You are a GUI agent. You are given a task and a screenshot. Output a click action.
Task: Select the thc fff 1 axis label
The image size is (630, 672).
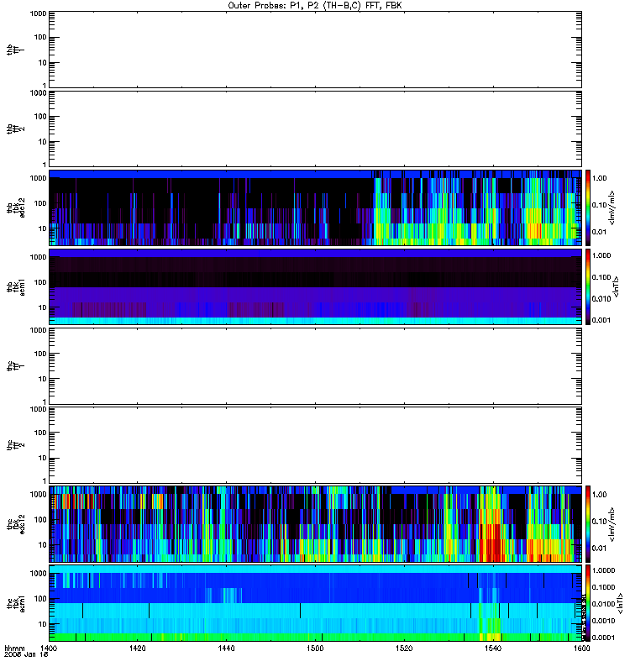pyautogui.click(x=15, y=366)
